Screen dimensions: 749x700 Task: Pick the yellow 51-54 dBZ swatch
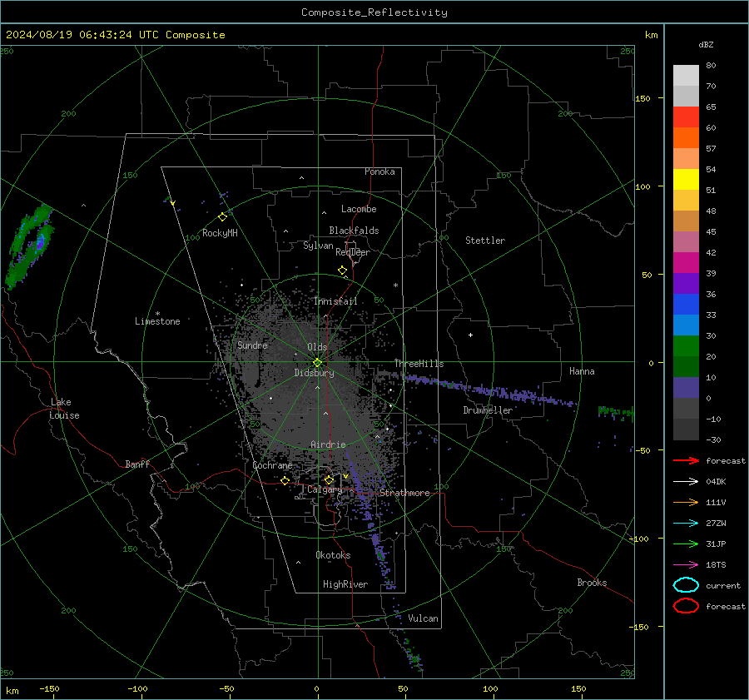[686, 180]
